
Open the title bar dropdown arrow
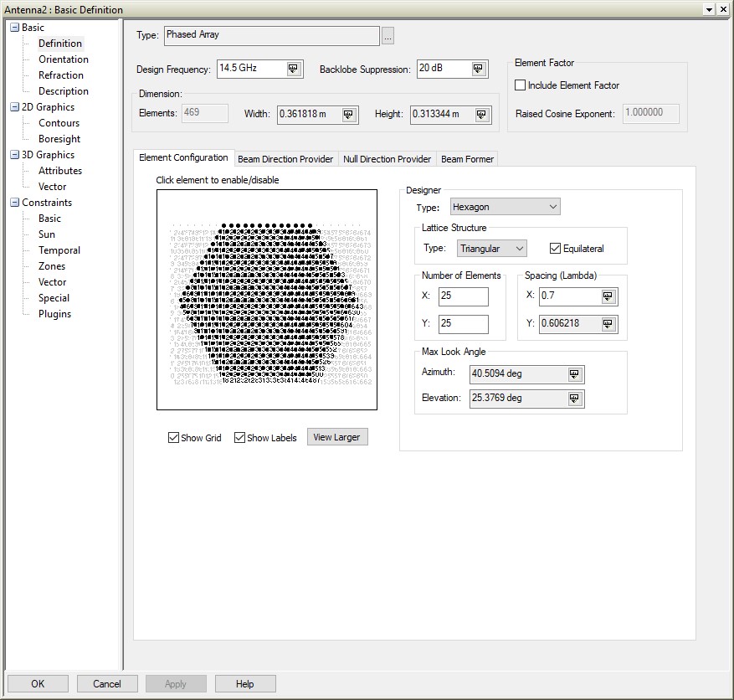pyautogui.click(x=709, y=9)
